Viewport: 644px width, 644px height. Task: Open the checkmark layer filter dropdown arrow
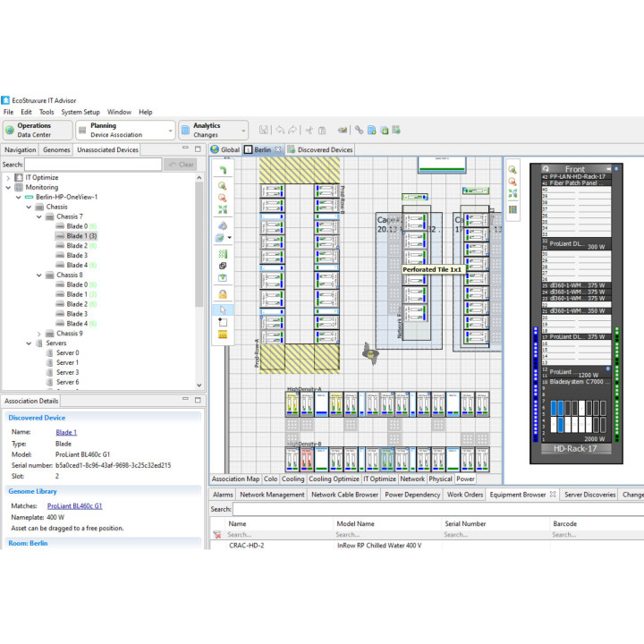click(x=229, y=237)
